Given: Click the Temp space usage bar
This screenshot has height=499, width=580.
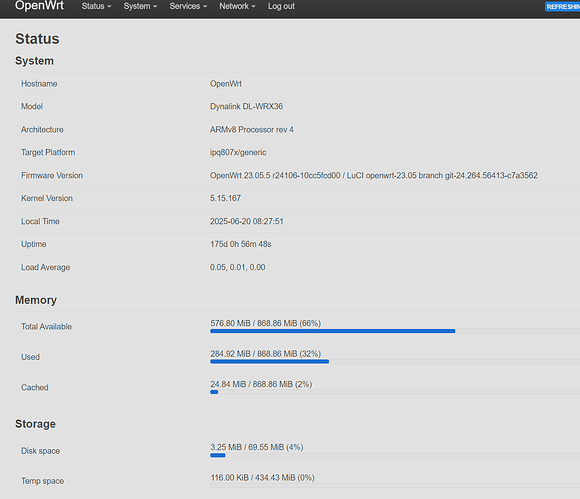Looking at the screenshot, I should 395,485.
